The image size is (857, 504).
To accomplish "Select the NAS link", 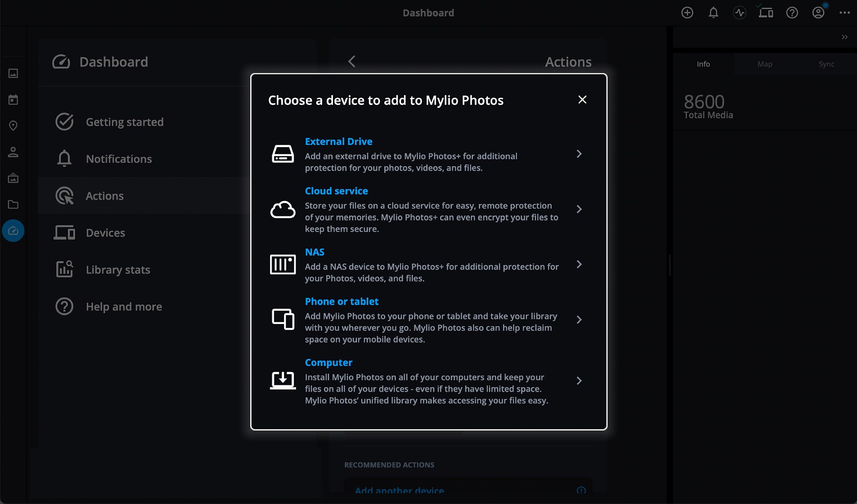I will (x=315, y=252).
